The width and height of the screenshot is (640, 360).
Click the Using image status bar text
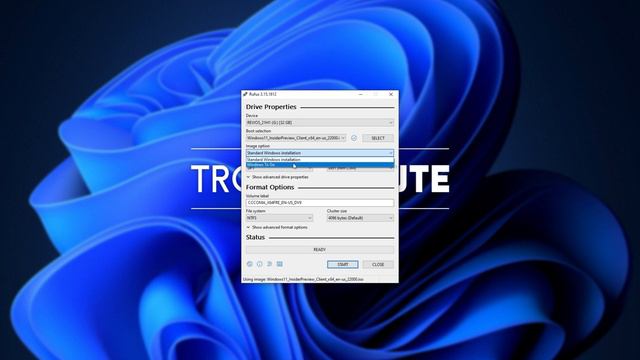tap(302, 280)
